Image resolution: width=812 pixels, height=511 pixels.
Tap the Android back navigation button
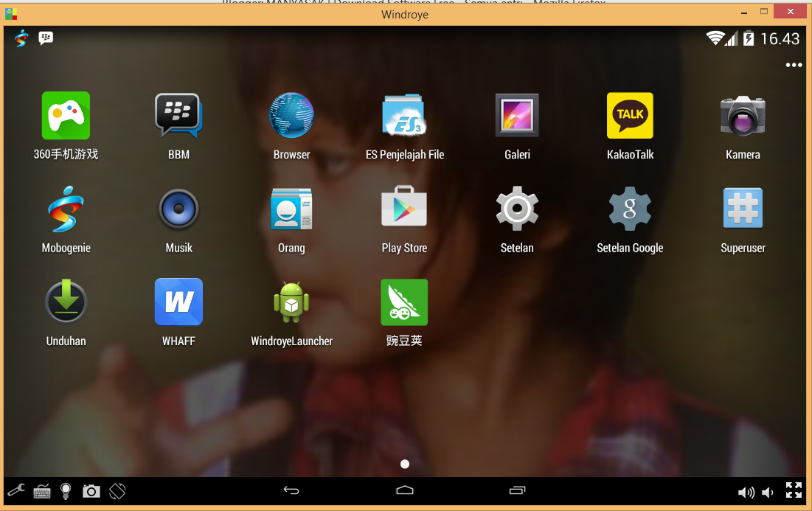click(291, 490)
